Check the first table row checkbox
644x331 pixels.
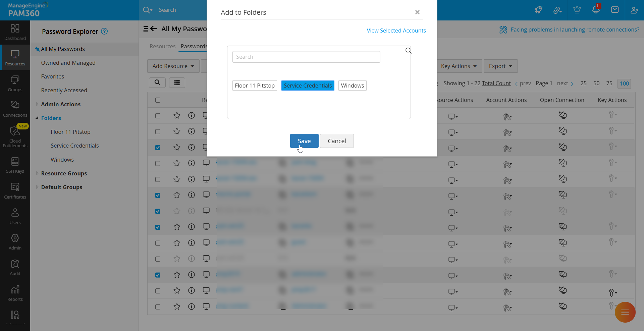[158, 116]
